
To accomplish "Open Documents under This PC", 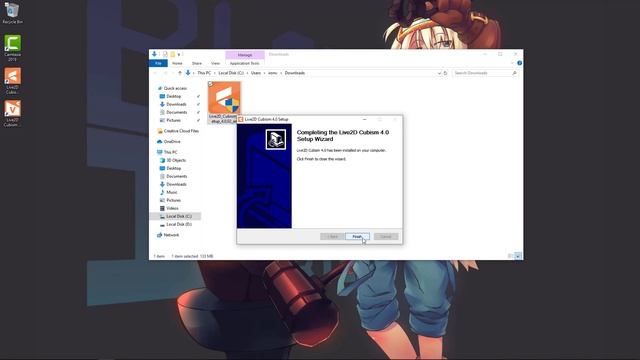I will coord(177,176).
